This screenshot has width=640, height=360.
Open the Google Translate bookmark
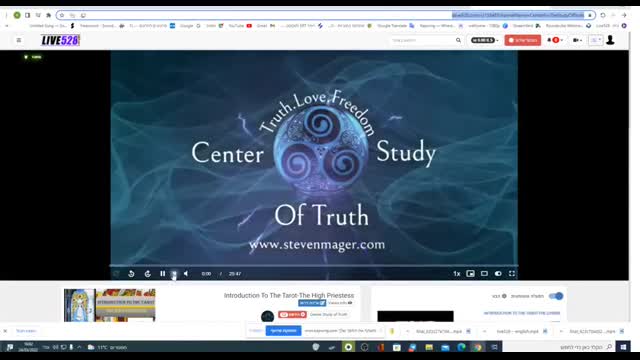click(396, 26)
